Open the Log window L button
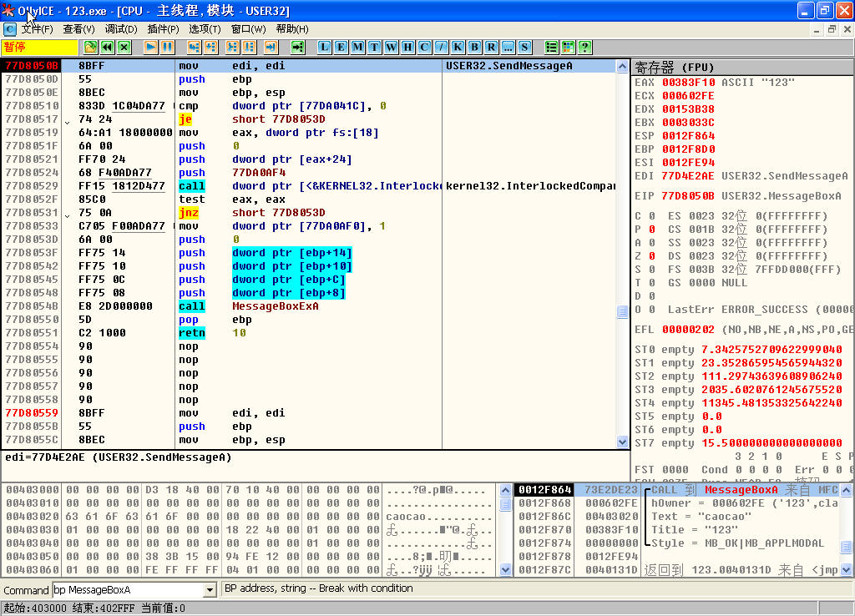The height and width of the screenshot is (616, 855). (x=324, y=47)
